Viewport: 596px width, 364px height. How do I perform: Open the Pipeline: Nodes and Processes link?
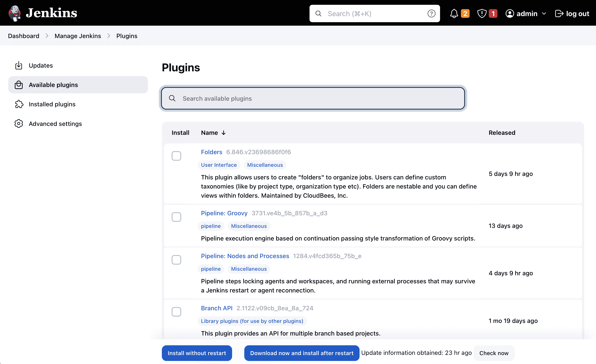[x=245, y=256]
